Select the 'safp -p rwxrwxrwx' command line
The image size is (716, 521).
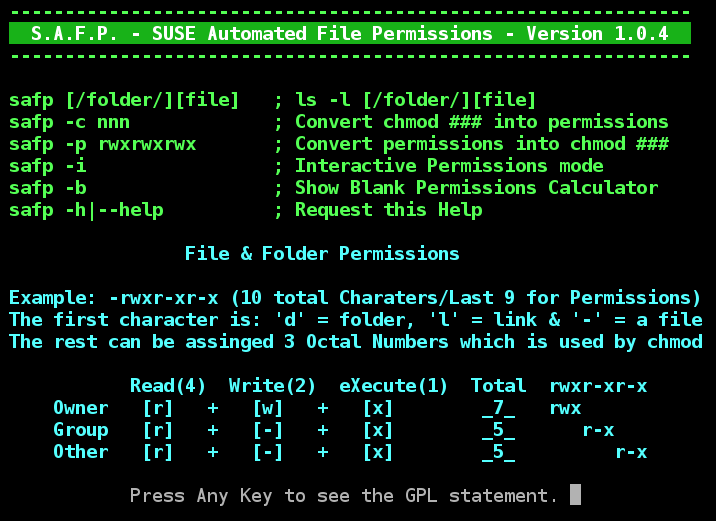(103, 144)
